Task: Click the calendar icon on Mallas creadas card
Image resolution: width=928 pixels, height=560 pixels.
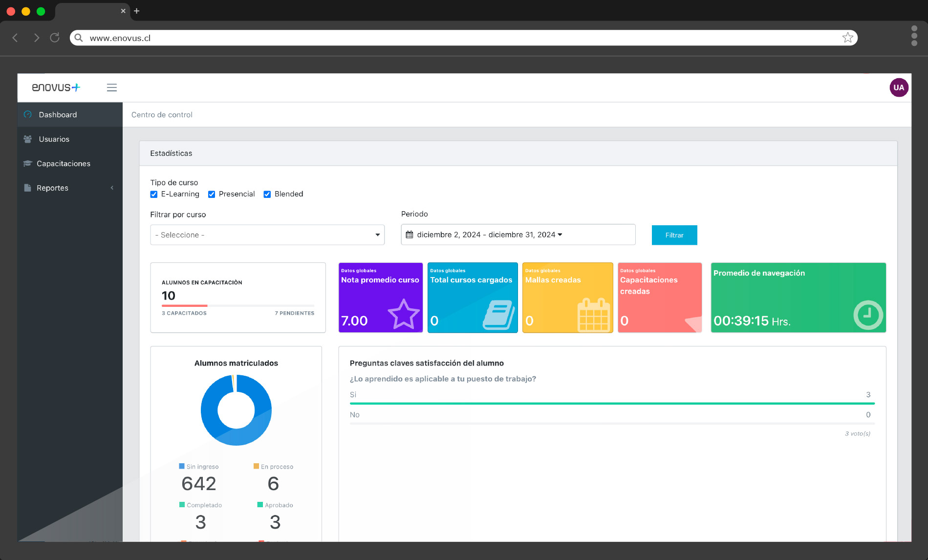Action: 593,315
